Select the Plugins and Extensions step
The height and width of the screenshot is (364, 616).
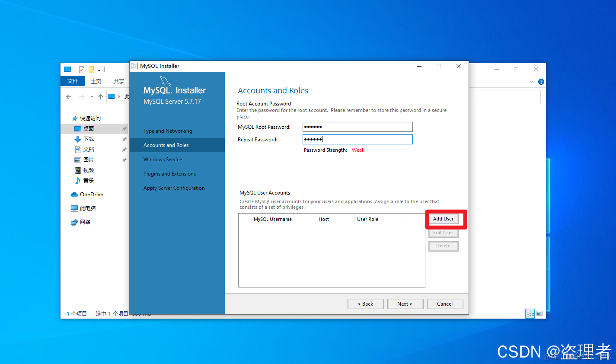[x=169, y=174]
